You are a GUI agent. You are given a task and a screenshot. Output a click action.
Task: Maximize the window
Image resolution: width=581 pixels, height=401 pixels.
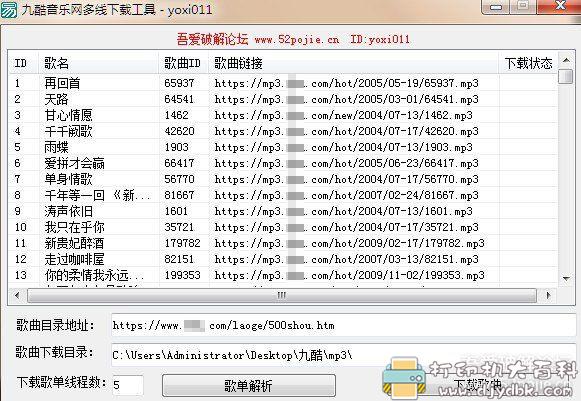point(523,6)
